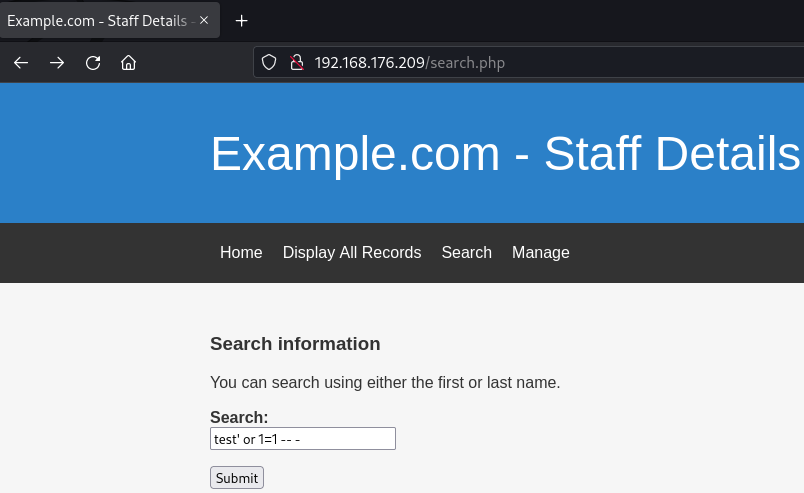Click inside the Search text field
The height and width of the screenshot is (493, 804).
pos(302,439)
